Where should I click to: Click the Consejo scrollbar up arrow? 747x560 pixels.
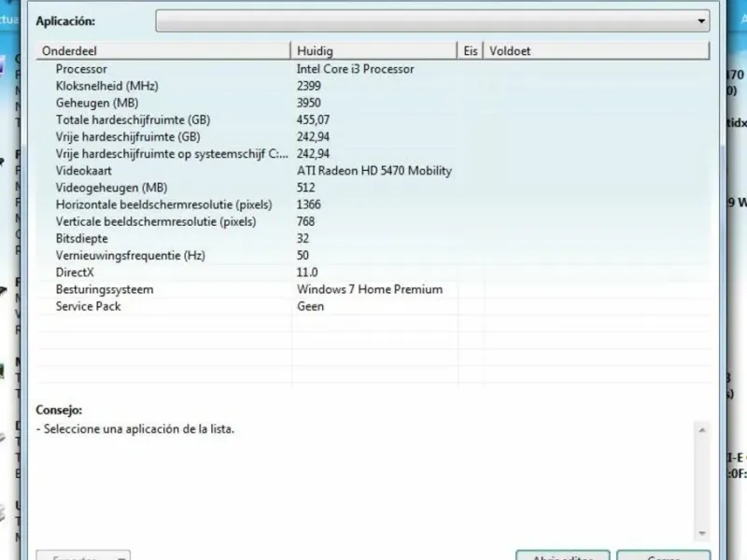click(x=702, y=430)
